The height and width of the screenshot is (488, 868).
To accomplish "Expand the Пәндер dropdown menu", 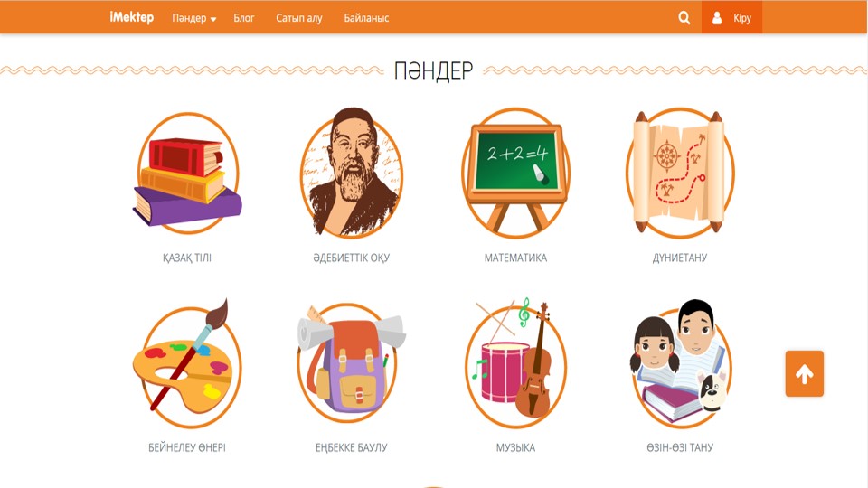I will point(193,18).
